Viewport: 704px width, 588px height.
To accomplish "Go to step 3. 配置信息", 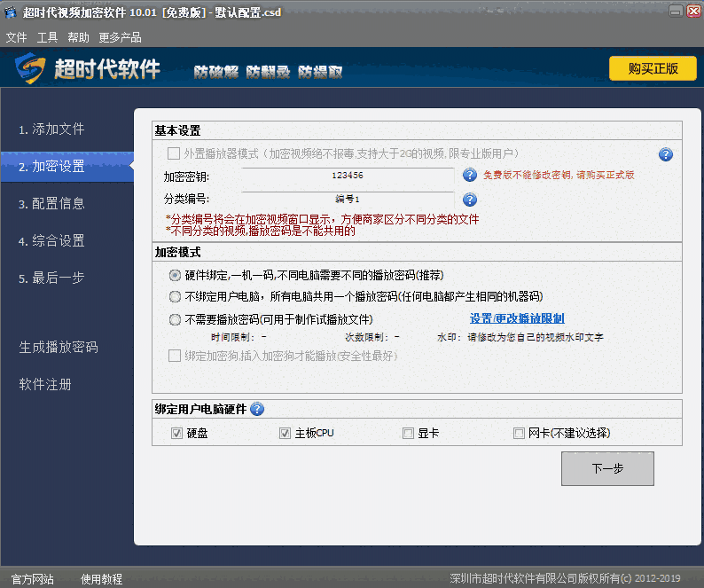I will tap(51, 203).
